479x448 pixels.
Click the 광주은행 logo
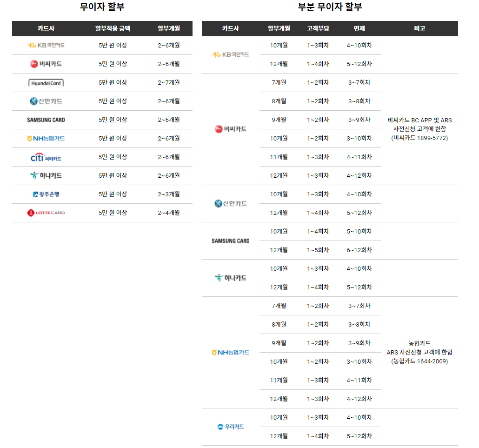point(46,194)
